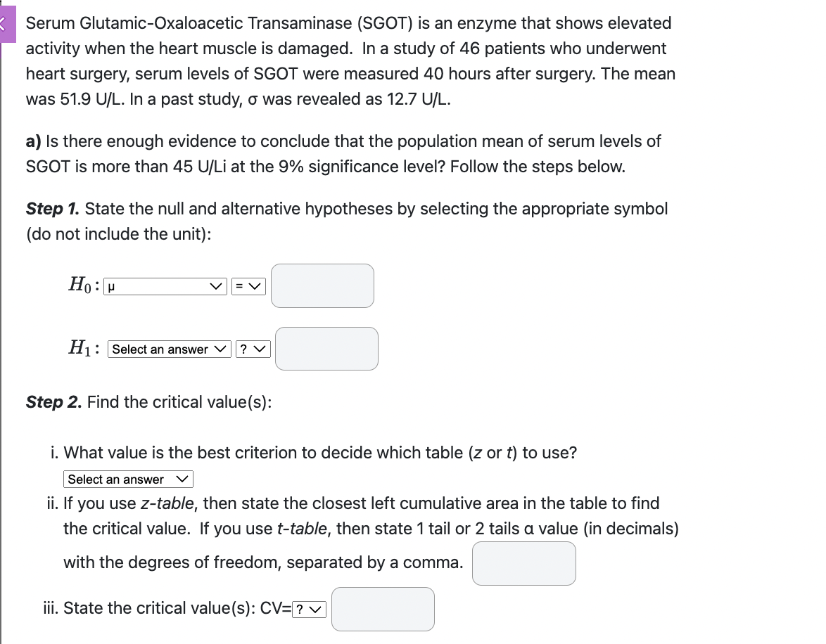Image resolution: width=826 pixels, height=644 pixels.
Task: Choose the parameter symbol for the null hypothesis
Action: point(165,286)
